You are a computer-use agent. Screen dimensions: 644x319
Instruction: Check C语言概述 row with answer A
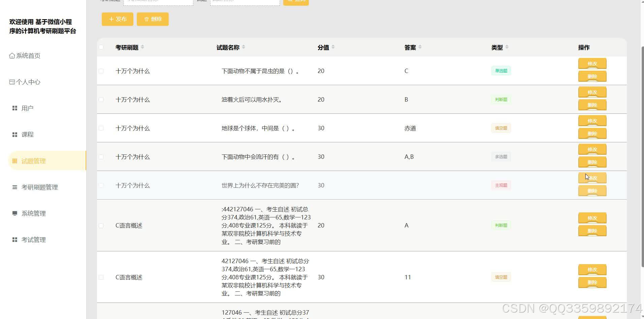click(x=101, y=225)
